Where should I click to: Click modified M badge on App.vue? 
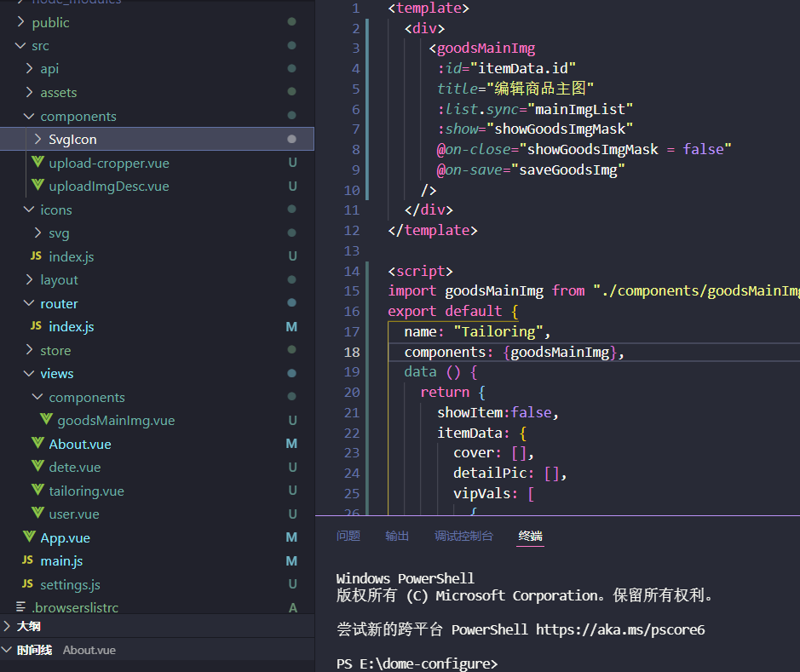(291, 537)
